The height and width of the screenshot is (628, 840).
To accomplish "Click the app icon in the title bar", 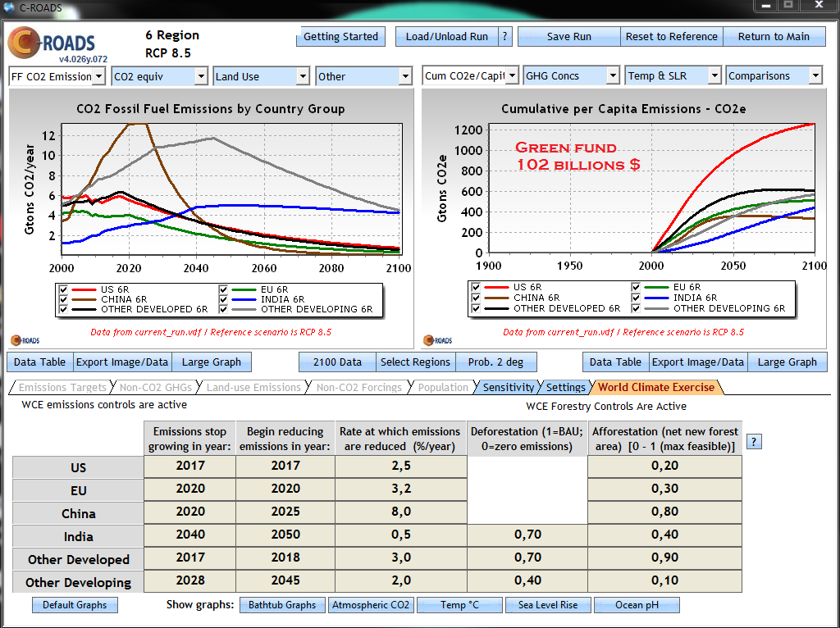I will coord(8,7).
